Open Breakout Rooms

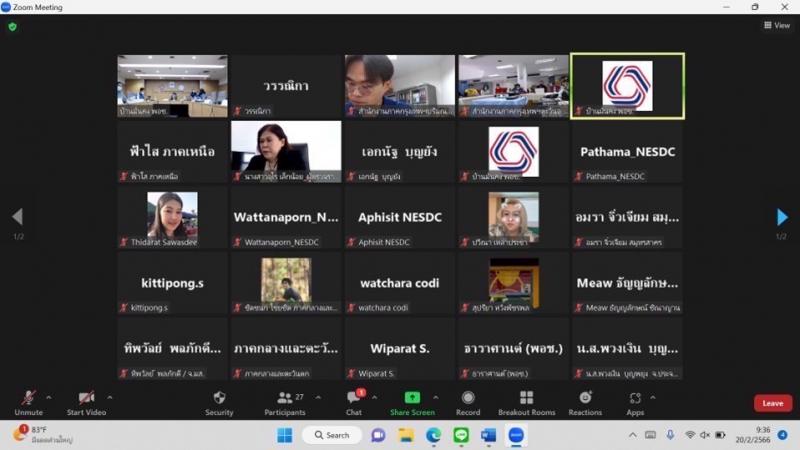527,403
